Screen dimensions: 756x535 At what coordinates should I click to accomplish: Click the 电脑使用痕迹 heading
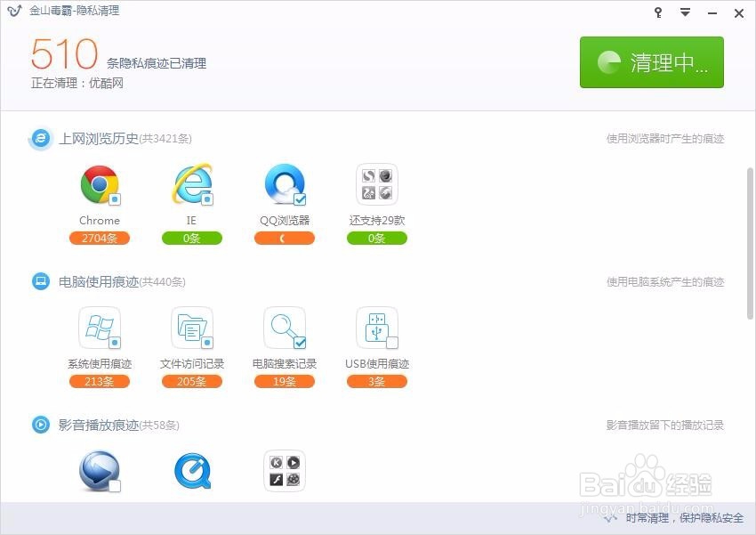coord(99,281)
